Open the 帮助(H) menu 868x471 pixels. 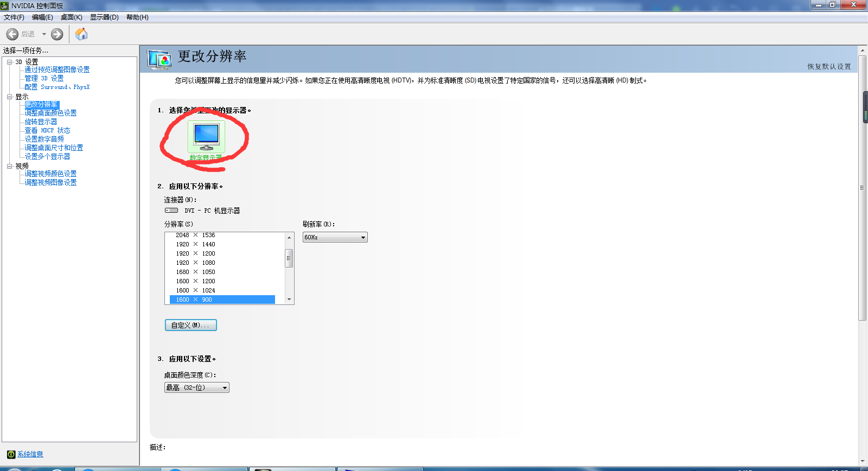[137, 17]
